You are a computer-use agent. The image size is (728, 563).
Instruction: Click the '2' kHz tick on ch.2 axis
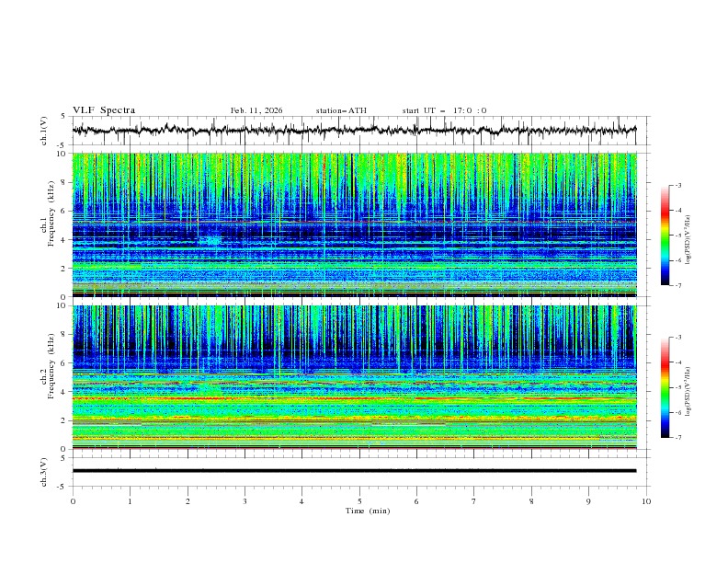coord(64,420)
